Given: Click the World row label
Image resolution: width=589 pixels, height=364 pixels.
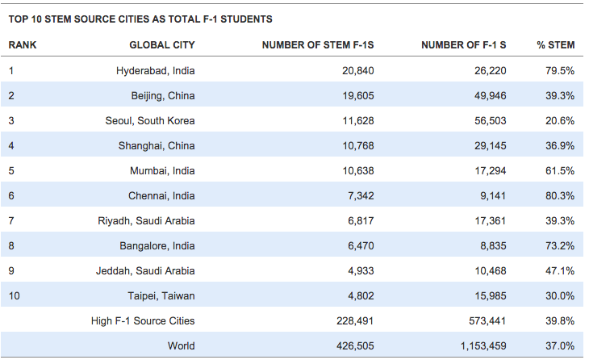Looking at the screenshot, I should tap(181, 346).
